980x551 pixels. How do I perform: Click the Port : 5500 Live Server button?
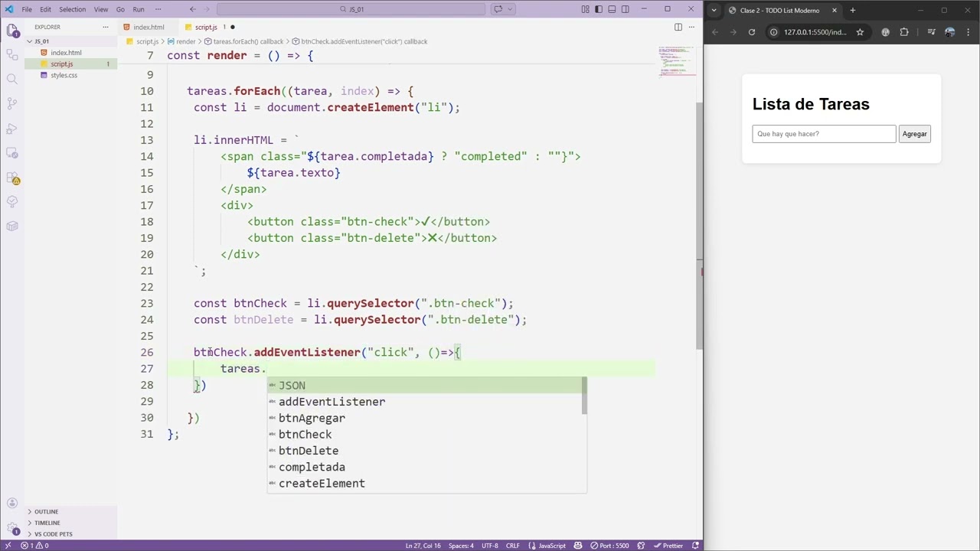tap(611, 546)
